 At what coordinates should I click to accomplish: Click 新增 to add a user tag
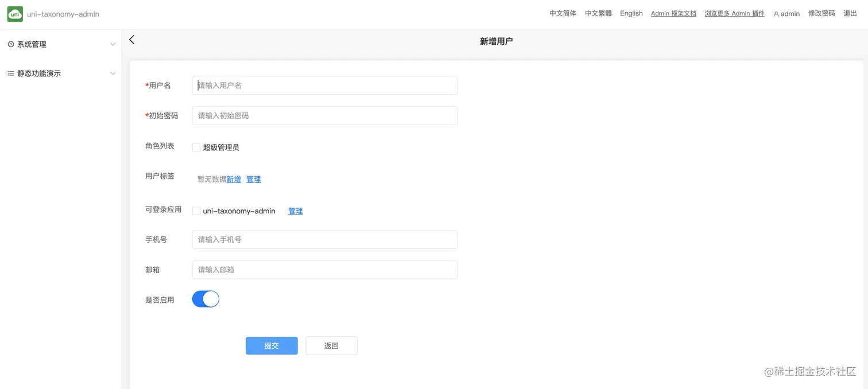point(233,179)
